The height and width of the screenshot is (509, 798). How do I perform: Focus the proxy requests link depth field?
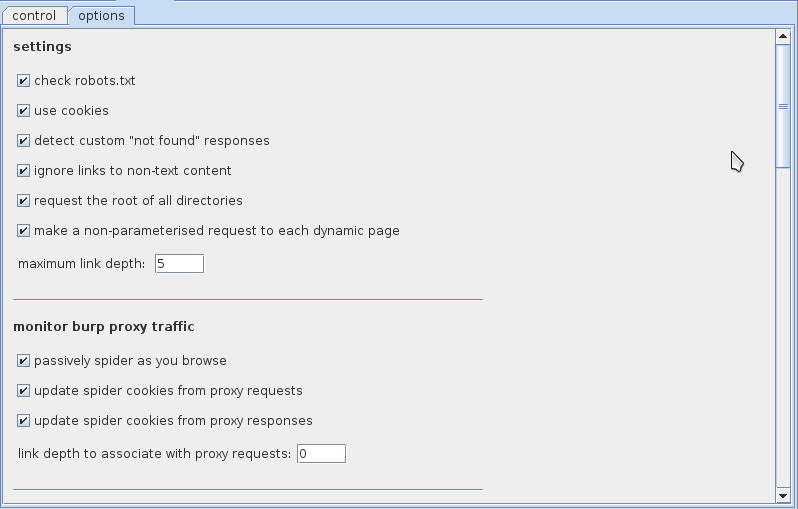coord(322,454)
